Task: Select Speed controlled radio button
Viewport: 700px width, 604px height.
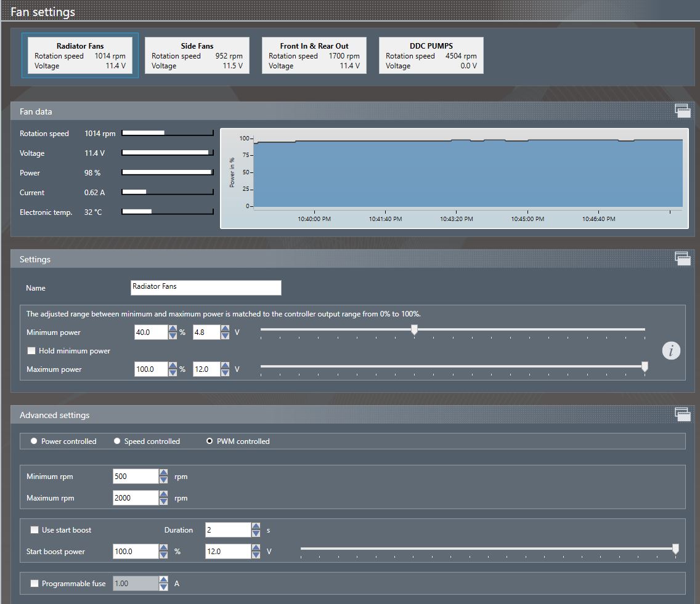Action: (x=117, y=441)
